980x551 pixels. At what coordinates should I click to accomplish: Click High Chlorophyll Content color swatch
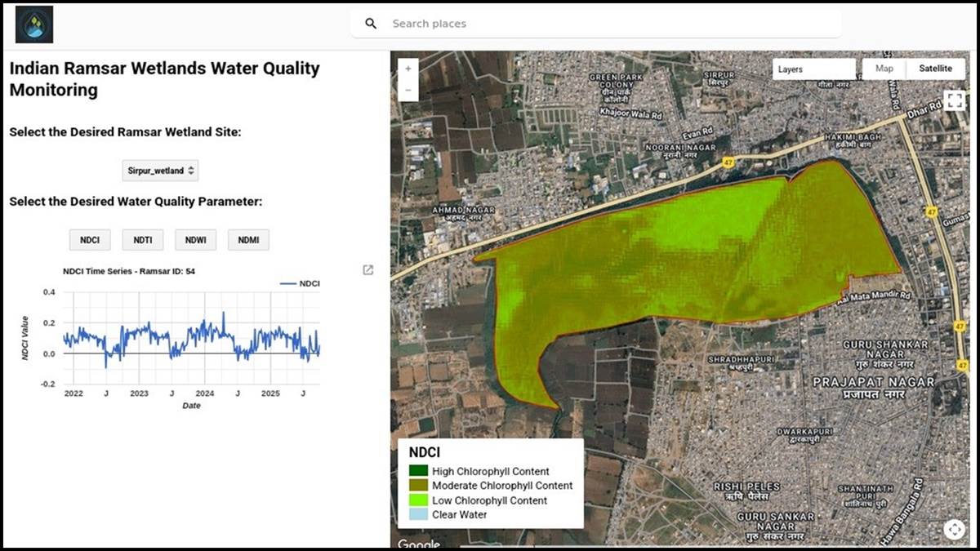click(x=418, y=471)
